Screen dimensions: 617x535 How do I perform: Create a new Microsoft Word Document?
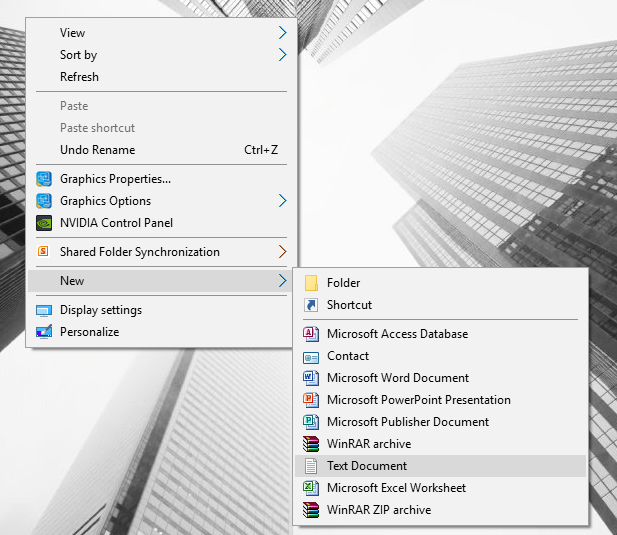pos(440,378)
